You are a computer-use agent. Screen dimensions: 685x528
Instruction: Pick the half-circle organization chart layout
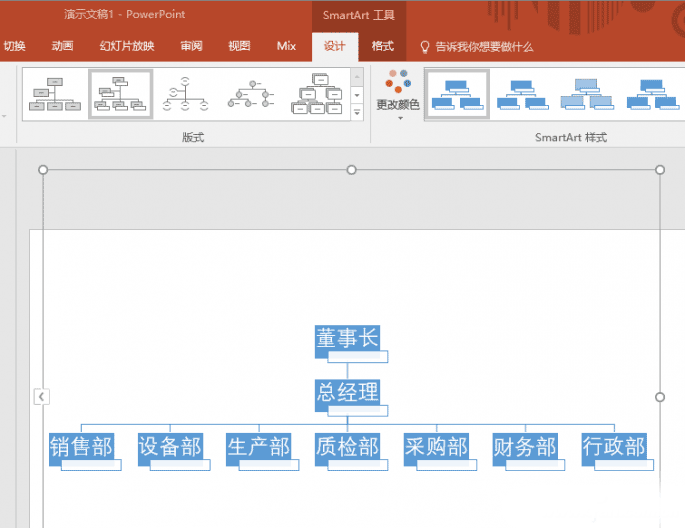(x=185, y=94)
